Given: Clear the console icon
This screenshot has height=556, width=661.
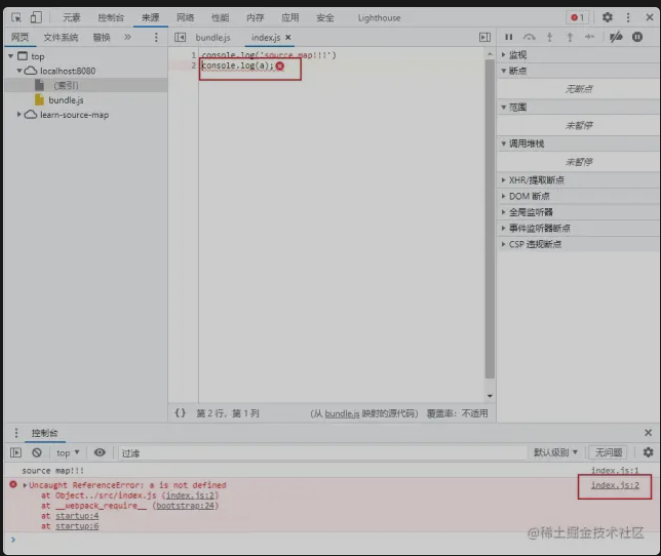Looking at the screenshot, I should click(x=37, y=452).
